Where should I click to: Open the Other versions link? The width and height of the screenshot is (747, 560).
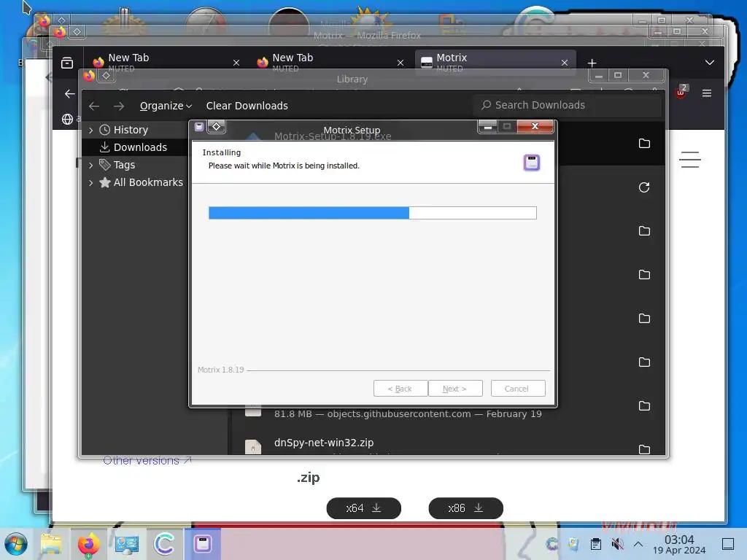[x=147, y=461]
